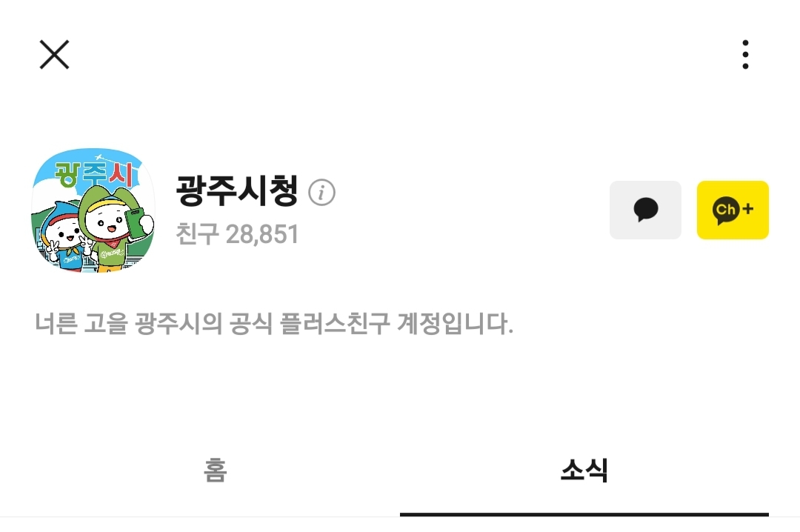Click the word 친구 beside the follower number
Screen dimensions: 800x532
click(198, 234)
